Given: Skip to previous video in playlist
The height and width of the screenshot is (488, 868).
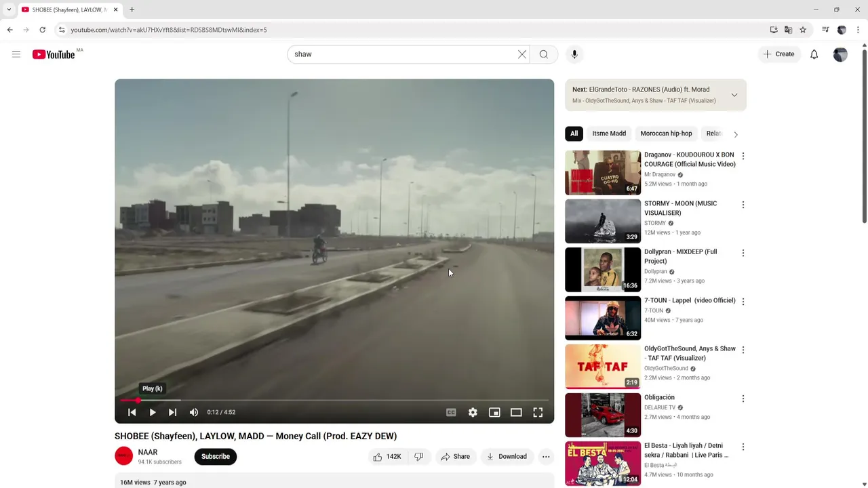Looking at the screenshot, I should tap(132, 412).
